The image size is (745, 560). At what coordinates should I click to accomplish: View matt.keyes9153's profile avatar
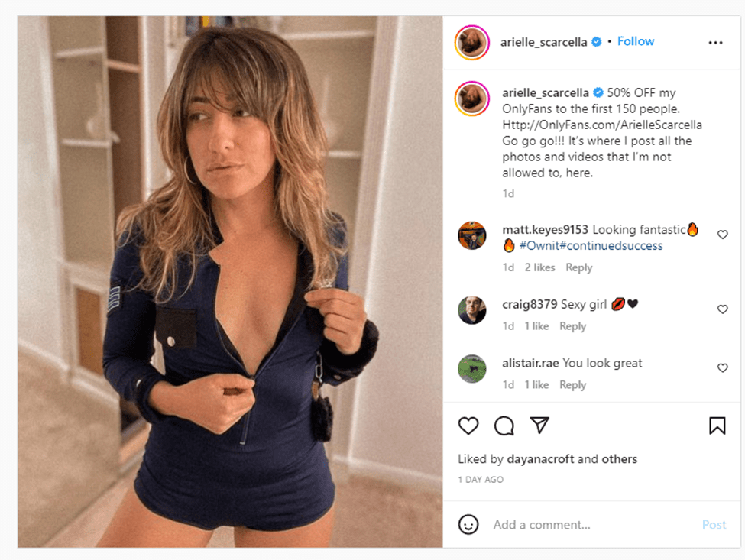click(x=471, y=235)
